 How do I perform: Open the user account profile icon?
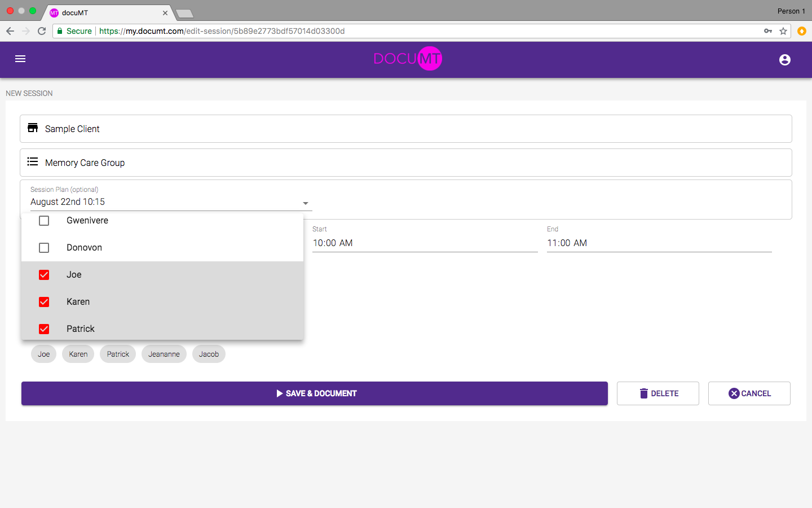[784, 60]
